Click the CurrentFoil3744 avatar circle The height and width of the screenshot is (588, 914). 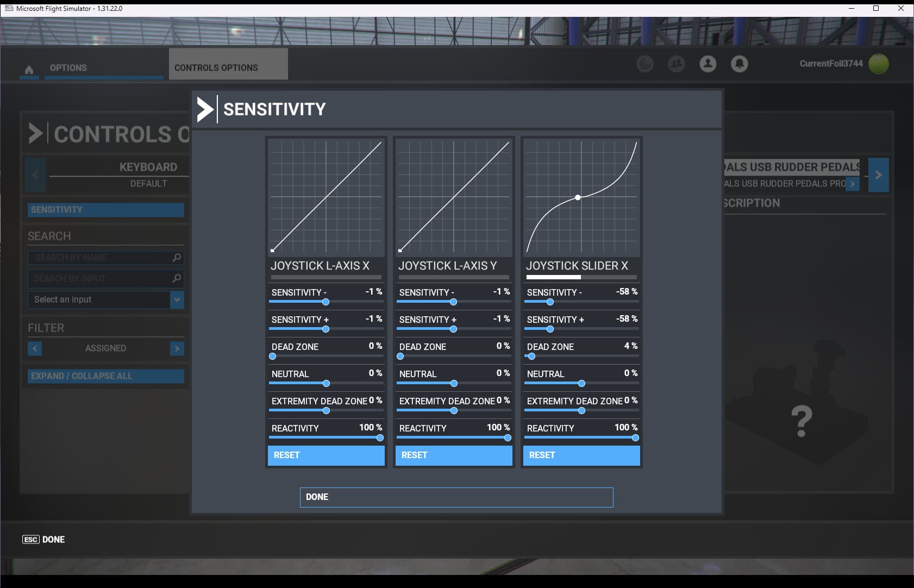(880, 64)
